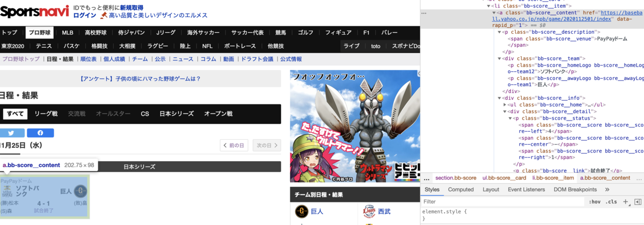Collapse the div.bb-score__detail node

[x=504, y=111]
